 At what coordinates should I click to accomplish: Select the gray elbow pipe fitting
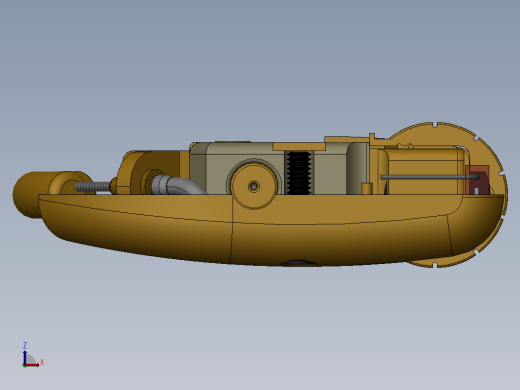click(177, 185)
